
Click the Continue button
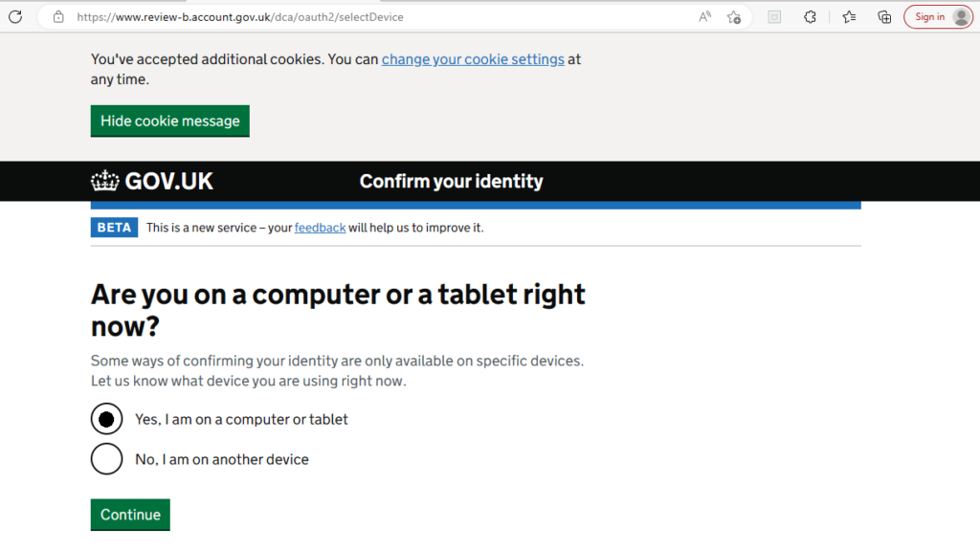tap(130, 514)
